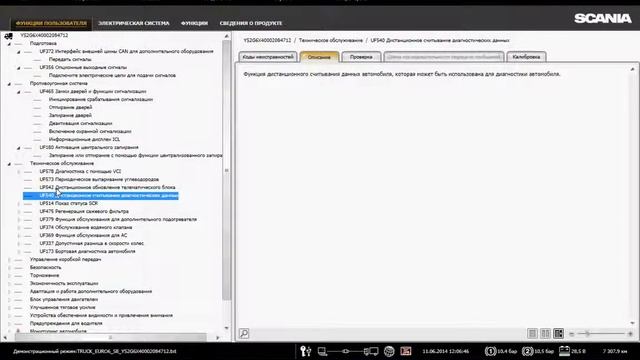The width and height of the screenshot is (640, 360).
Task: Click the computer connection icon in status bar
Action: pos(323,351)
